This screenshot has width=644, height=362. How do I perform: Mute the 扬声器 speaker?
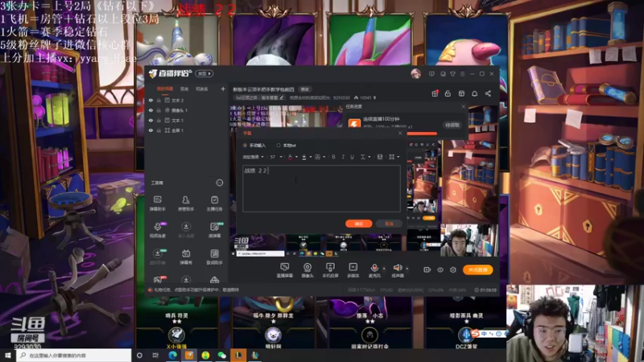(x=397, y=268)
